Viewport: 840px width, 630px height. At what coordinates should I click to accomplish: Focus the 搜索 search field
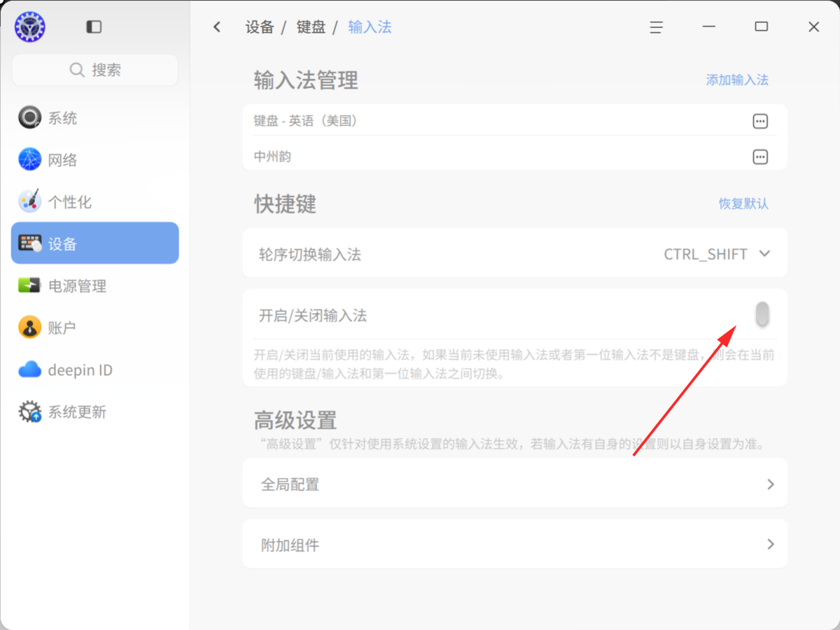[x=95, y=70]
